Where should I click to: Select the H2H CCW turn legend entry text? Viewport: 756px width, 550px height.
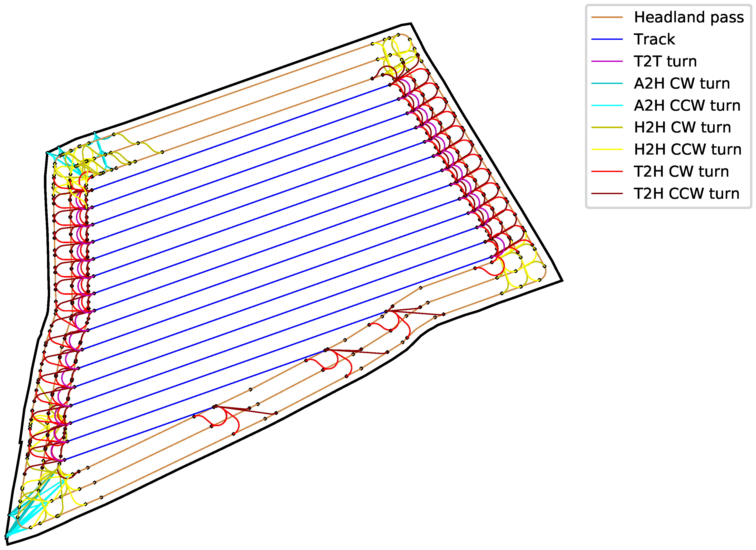tap(687, 149)
